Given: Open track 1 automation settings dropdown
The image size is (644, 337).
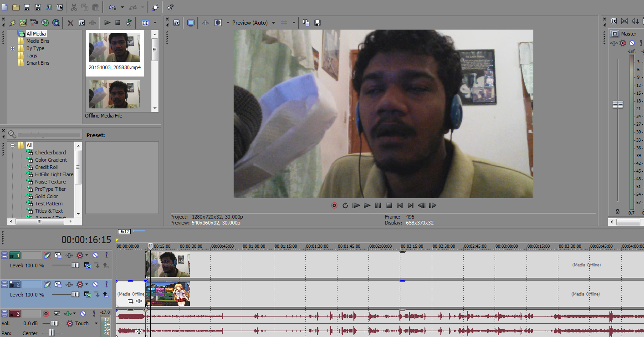Looking at the screenshot, I should pos(87,255).
